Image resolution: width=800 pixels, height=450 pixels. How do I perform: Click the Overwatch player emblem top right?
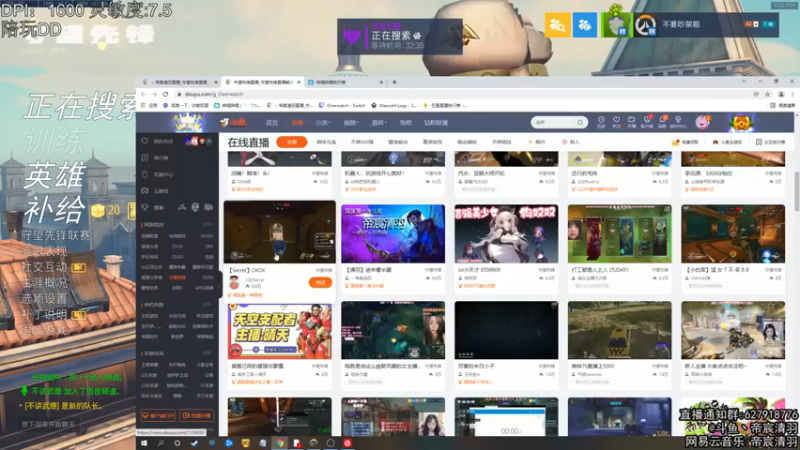tap(646, 25)
